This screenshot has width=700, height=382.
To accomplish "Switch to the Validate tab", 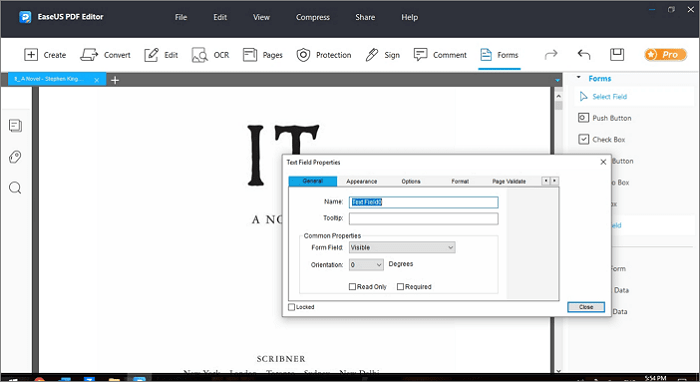I will [x=509, y=181].
